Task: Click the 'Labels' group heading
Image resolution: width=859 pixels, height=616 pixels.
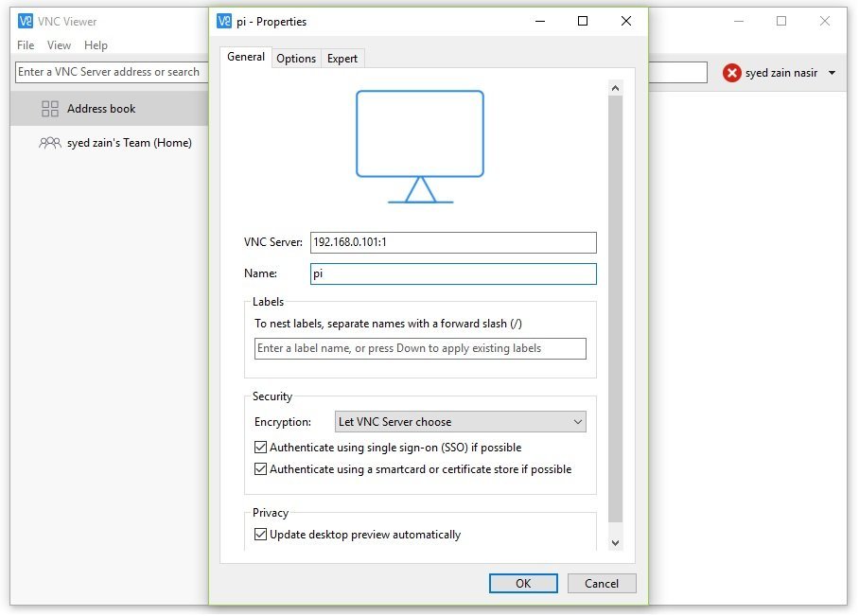Action: point(268,302)
